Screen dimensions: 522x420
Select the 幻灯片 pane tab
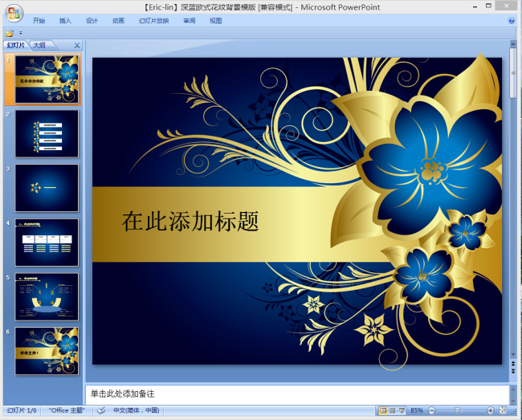tap(16, 45)
